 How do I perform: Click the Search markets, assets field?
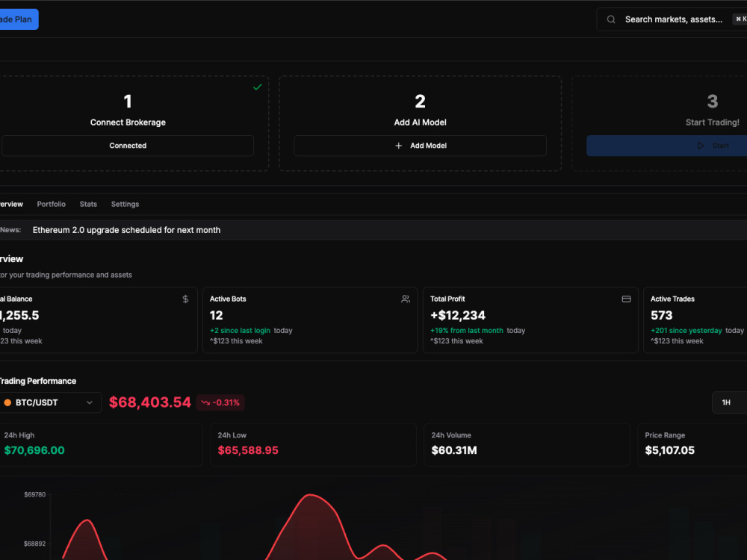click(672, 19)
